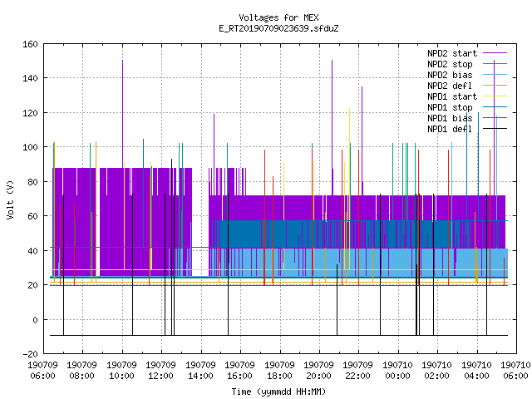The height and width of the screenshot is (399, 532).
Task: Select the x-axis tick label 190709 20:00
Action: [319, 371]
